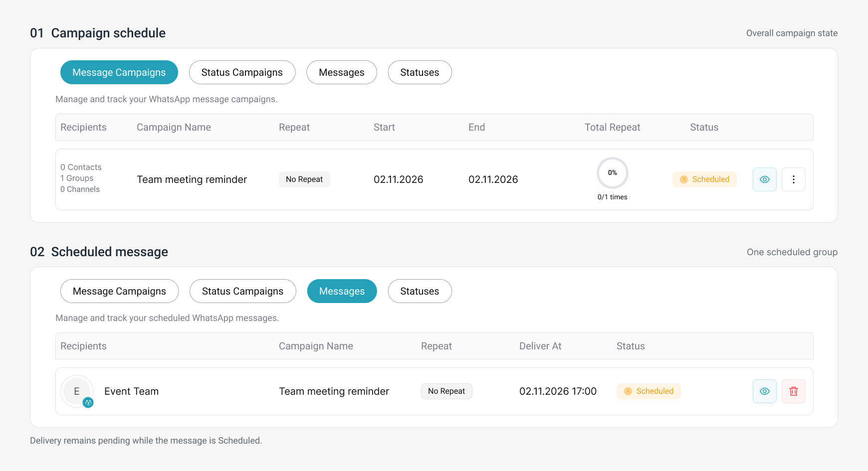
Task: Click the 1 Groups recipients text
Action: (x=77, y=178)
